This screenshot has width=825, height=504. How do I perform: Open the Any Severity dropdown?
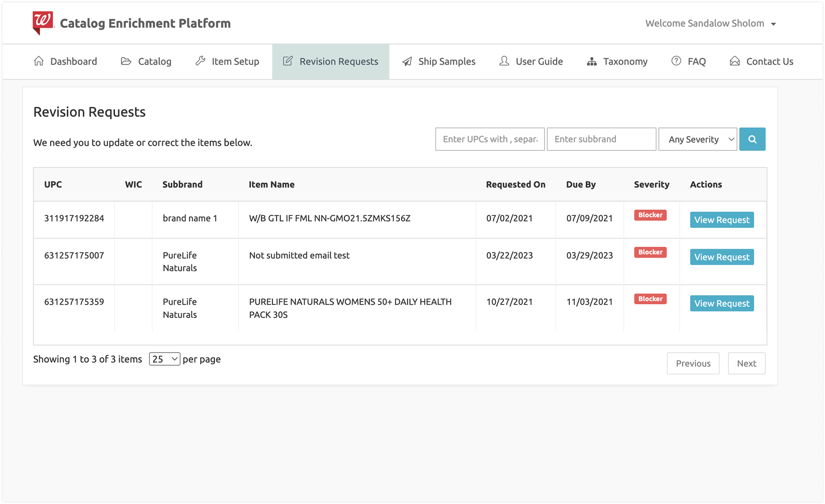697,139
